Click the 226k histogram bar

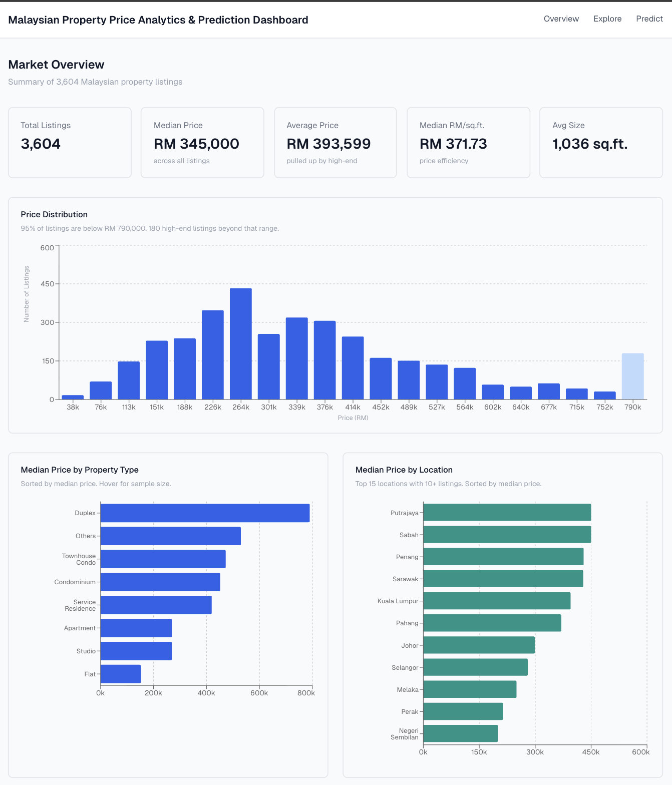(x=213, y=355)
